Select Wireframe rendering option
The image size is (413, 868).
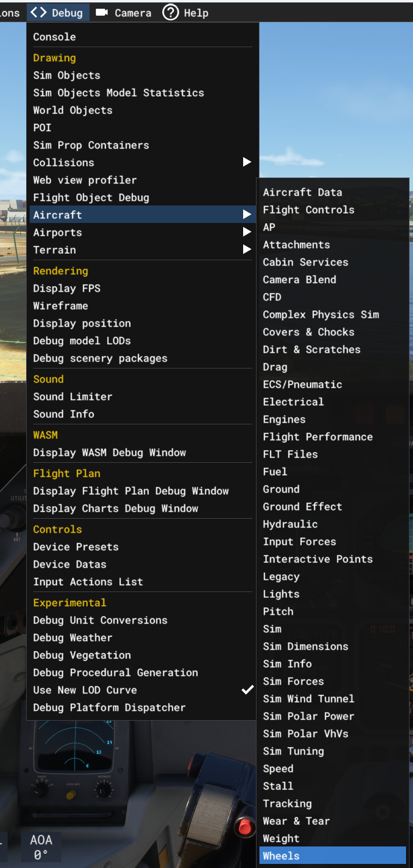pos(60,306)
